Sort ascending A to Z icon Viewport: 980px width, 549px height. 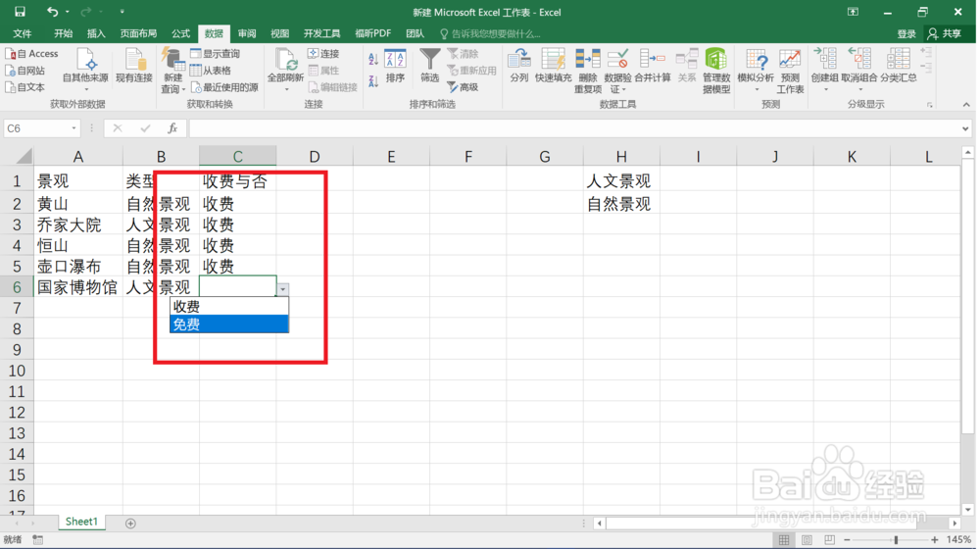point(373,60)
